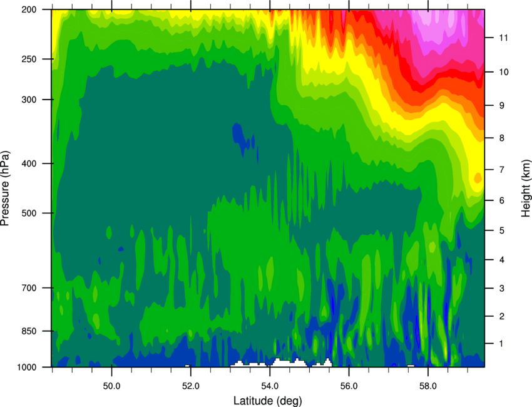Click the 'Height (km)' axis title

tap(526, 188)
